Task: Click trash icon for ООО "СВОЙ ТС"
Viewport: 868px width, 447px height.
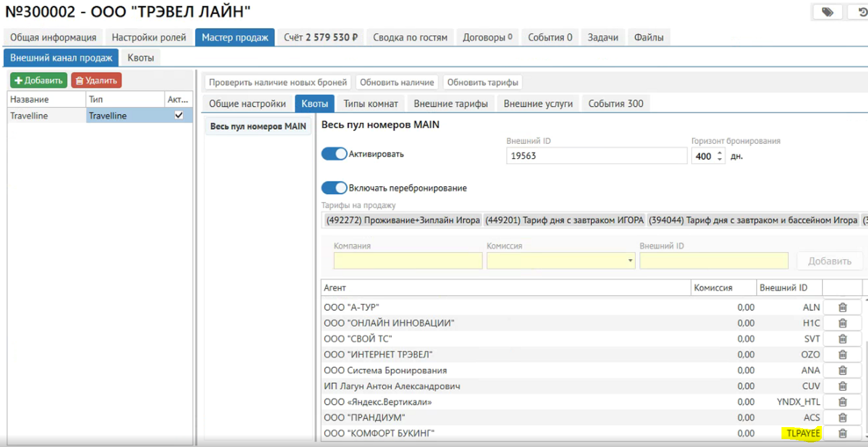Action: pyautogui.click(x=842, y=339)
